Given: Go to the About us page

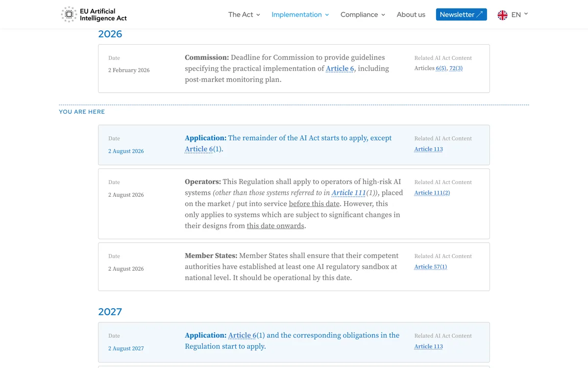Looking at the screenshot, I should [411, 15].
